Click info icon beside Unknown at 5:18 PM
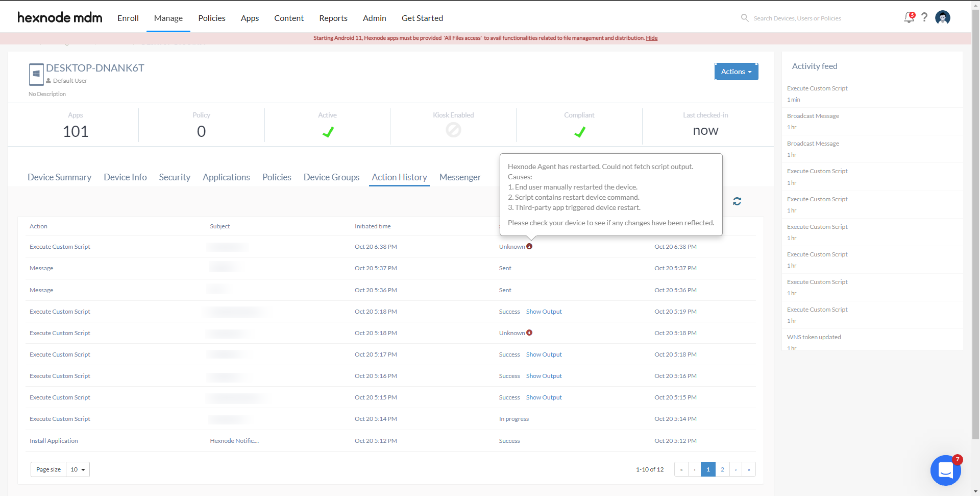 529,333
